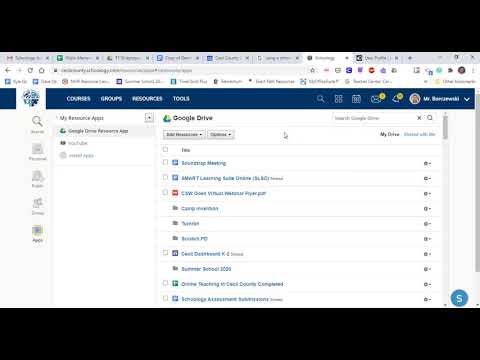Image resolution: width=480 pixels, height=360 pixels.
Task: Click the Mr. Borczewski profile avatar
Action: 415,99
